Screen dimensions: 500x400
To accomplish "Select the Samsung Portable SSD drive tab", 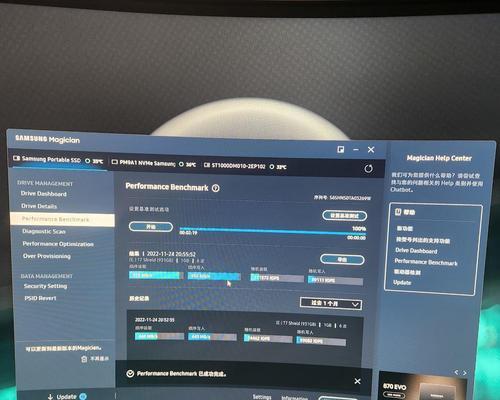I will [x=58, y=160].
